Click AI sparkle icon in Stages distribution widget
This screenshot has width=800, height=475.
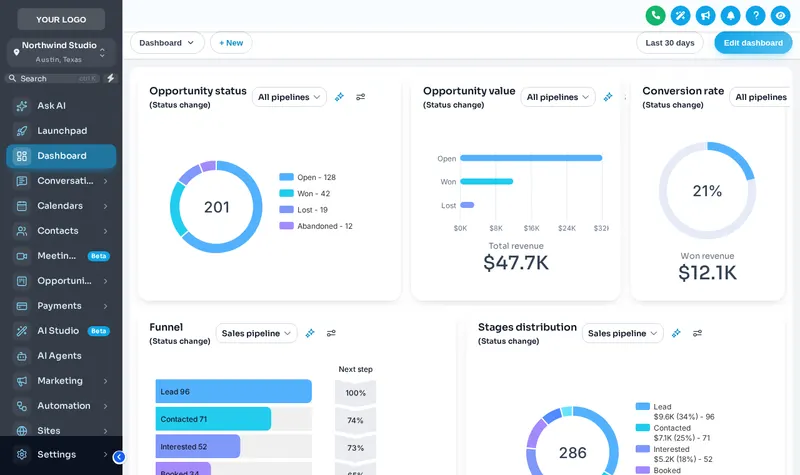(676, 333)
